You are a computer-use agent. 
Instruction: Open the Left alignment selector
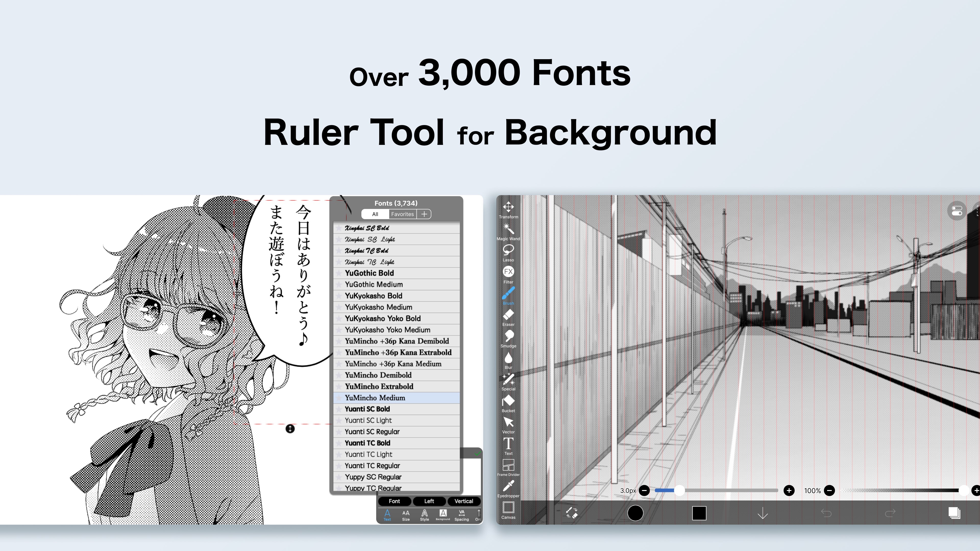[x=429, y=501]
